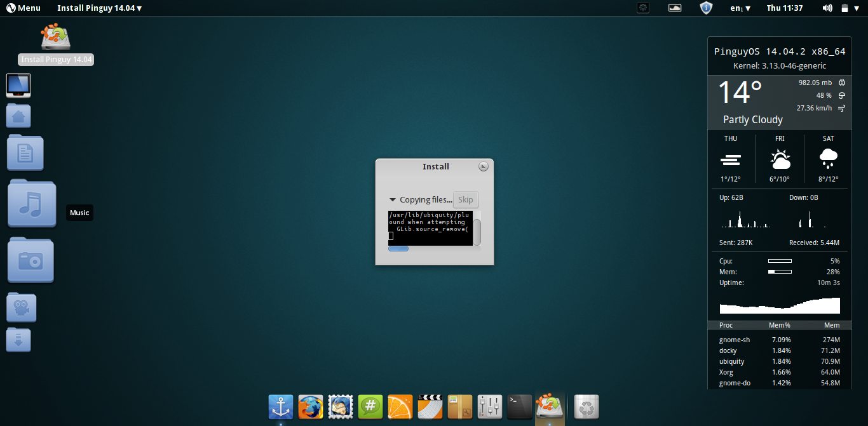The width and height of the screenshot is (868, 426).
Task: Click inside the installer terminal output
Action: 431,228
